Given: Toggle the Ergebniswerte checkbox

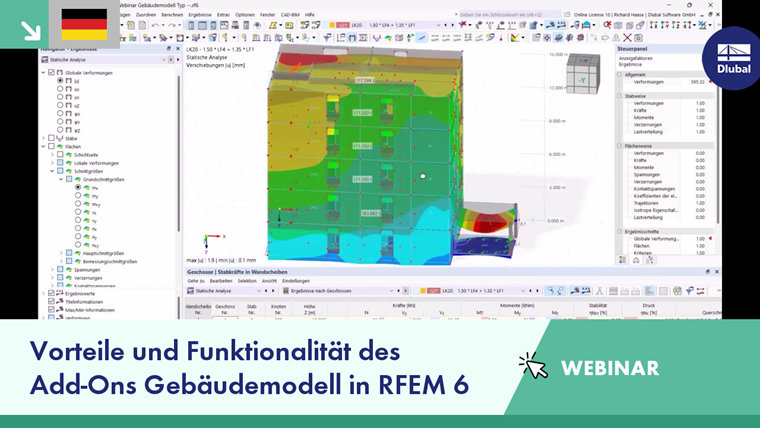Looking at the screenshot, I should pos(51,293).
